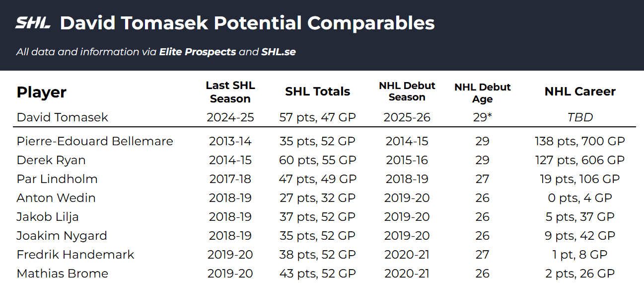644x284 pixels.
Task: Click Mathias Brome's player name
Action: tap(63, 274)
